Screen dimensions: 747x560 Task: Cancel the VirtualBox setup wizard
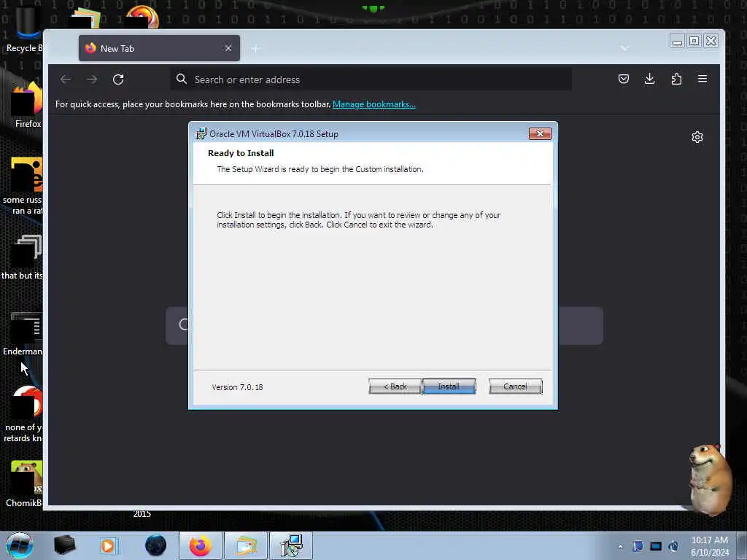(x=516, y=386)
